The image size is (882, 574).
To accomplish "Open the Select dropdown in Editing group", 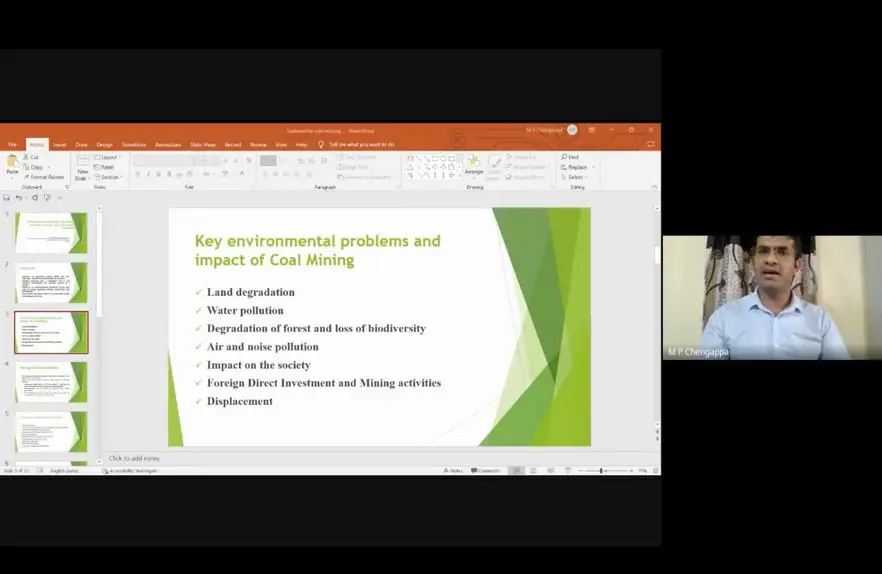I will (575, 177).
